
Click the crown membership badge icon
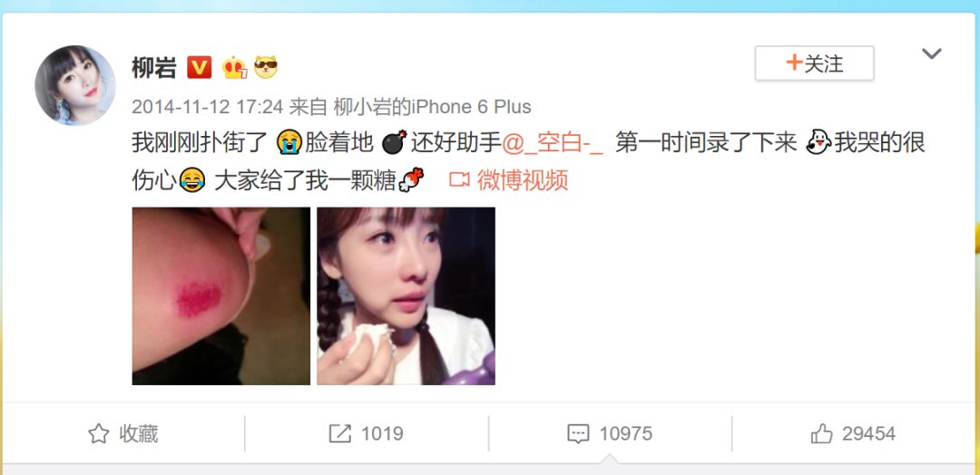(x=234, y=67)
